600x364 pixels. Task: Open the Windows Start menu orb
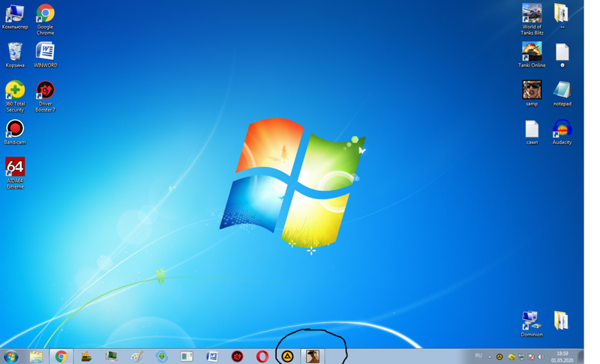click(x=11, y=357)
